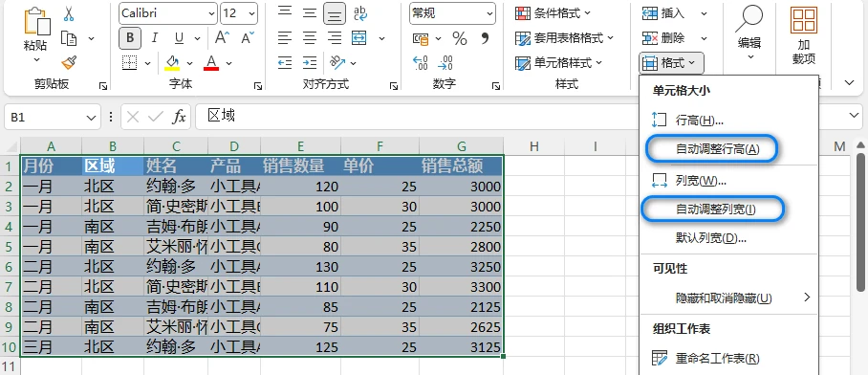868x375 pixels.
Task: Open the 编辑 search magnifier group
Action: [x=749, y=33]
